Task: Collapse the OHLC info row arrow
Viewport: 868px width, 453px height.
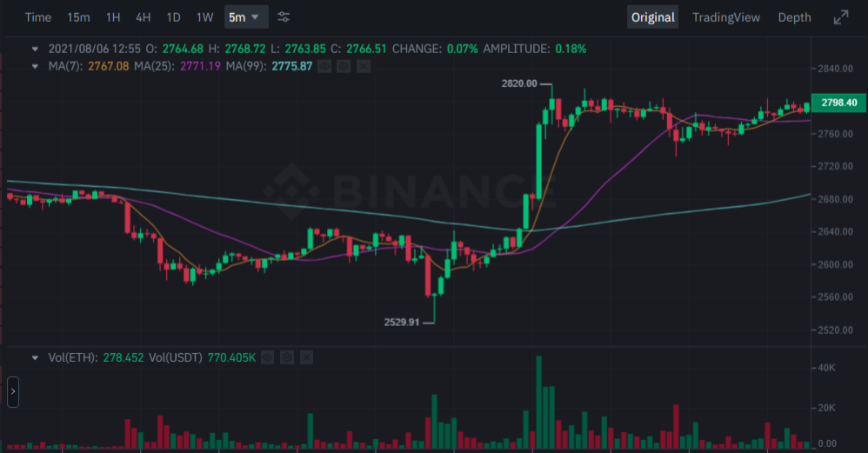Action: click(35, 50)
